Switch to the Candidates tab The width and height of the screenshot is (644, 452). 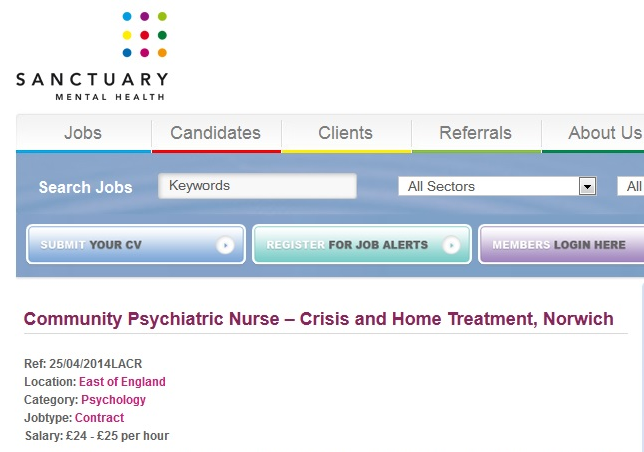[x=216, y=133]
